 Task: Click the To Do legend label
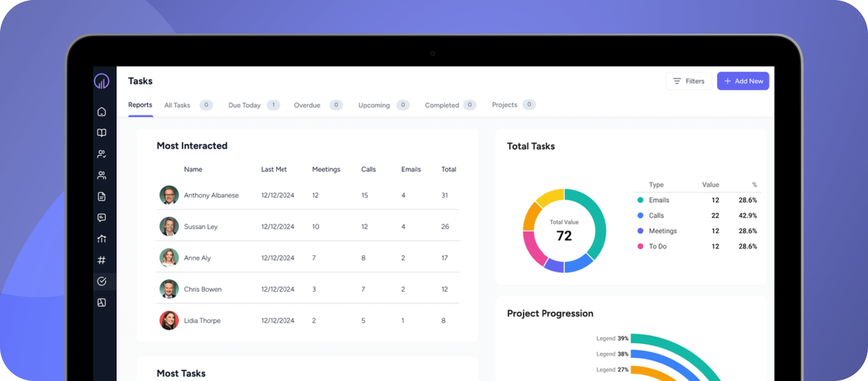click(658, 246)
